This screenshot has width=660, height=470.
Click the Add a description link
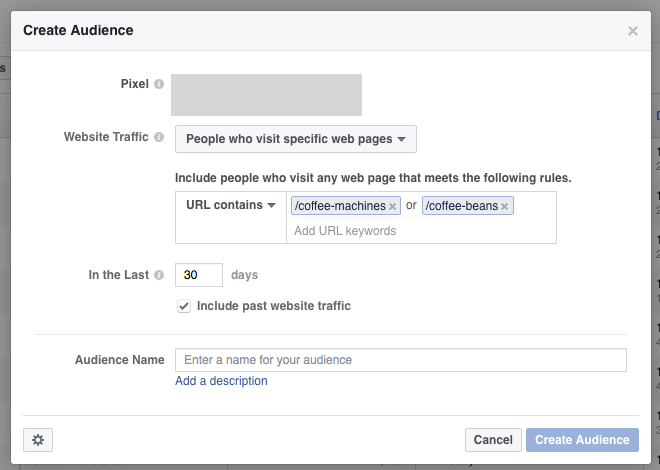click(221, 381)
